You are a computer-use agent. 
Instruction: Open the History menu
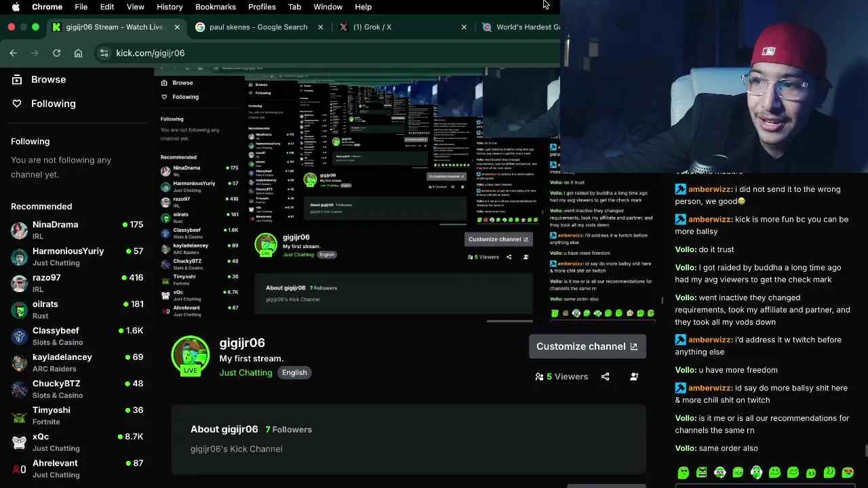click(x=170, y=7)
